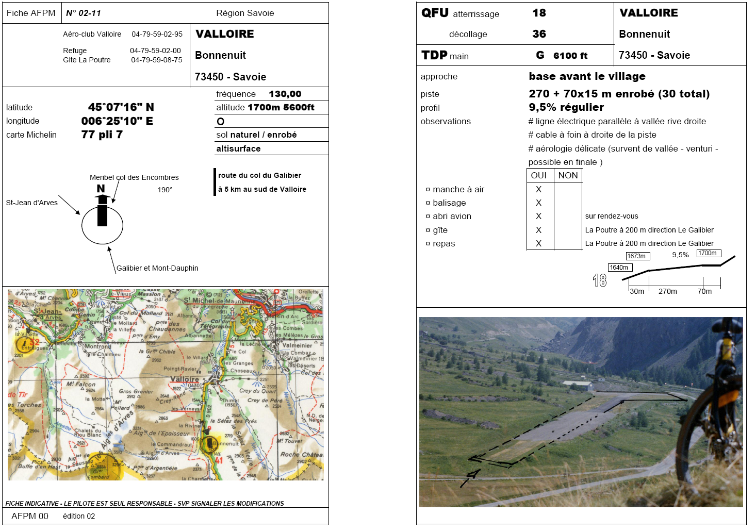Click the 1640m elevation label
This screenshot has width=756, height=532.
point(620,268)
